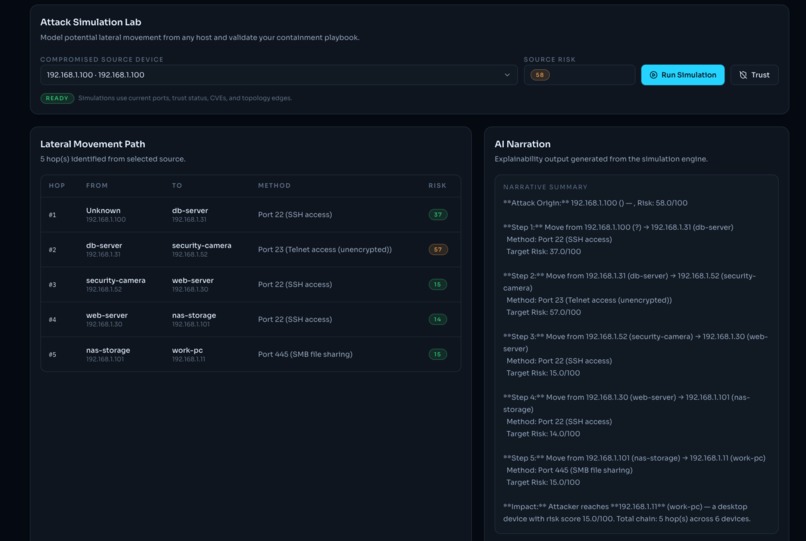Click the TO column header
This screenshot has height=541, width=806.
click(177, 186)
